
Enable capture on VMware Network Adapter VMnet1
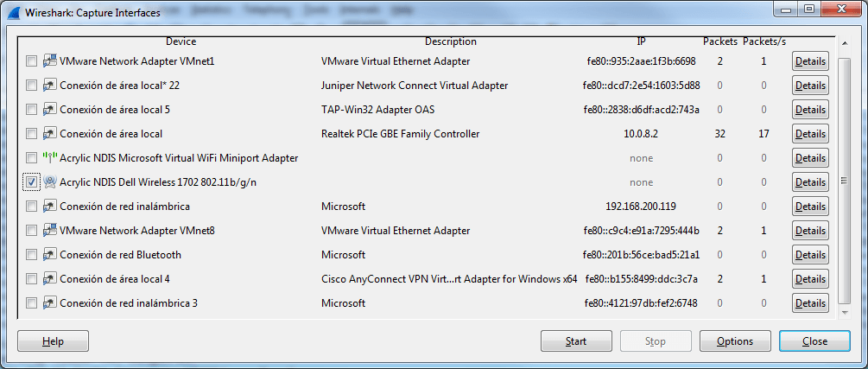pos(32,61)
